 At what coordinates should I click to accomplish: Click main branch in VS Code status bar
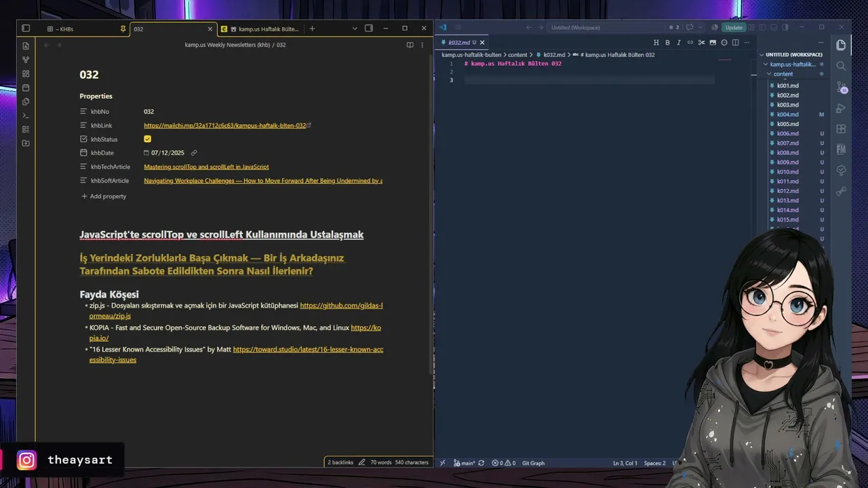[x=465, y=463]
